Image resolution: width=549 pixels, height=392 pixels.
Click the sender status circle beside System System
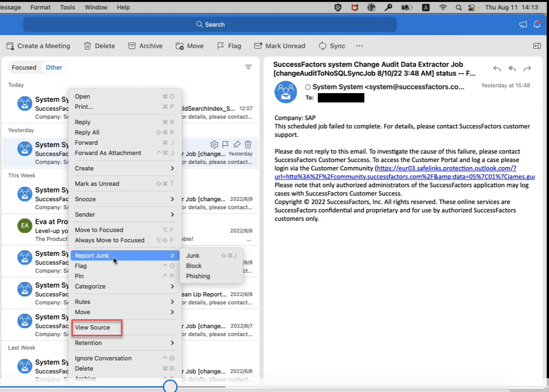tap(308, 87)
